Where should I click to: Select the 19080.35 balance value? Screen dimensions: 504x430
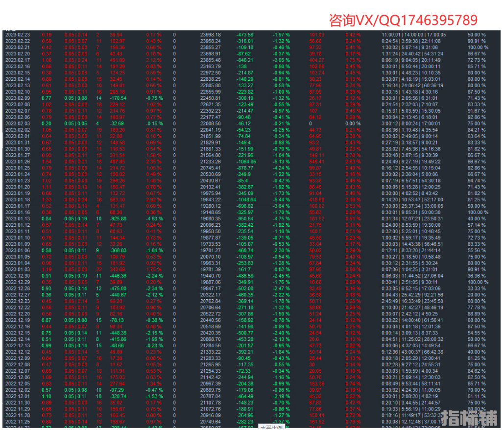point(211,218)
